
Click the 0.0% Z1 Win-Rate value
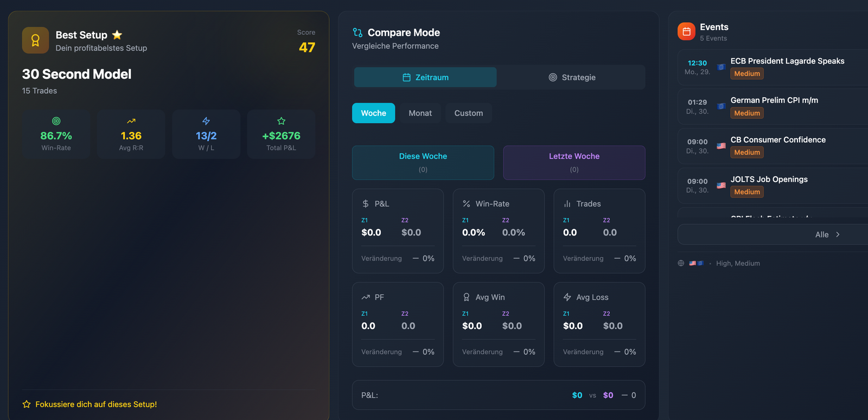coord(474,232)
